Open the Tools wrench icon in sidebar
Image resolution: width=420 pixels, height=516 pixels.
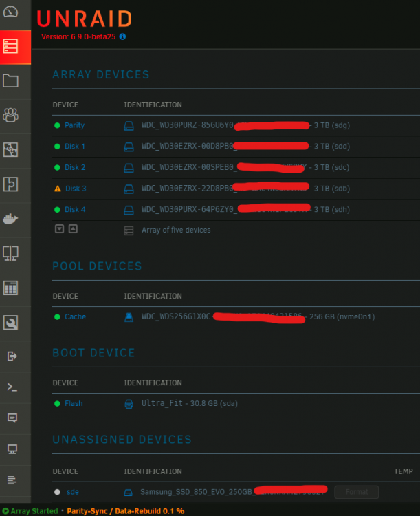[10, 323]
